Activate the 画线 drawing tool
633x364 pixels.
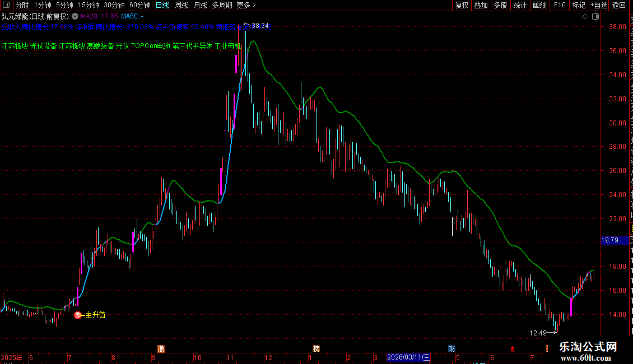click(539, 5)
